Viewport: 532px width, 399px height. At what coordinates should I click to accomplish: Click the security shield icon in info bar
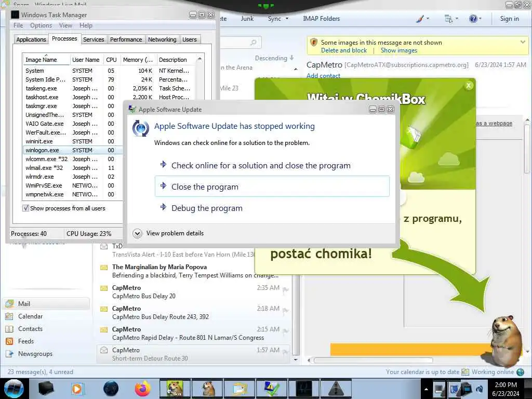click(x=314, y=43)
